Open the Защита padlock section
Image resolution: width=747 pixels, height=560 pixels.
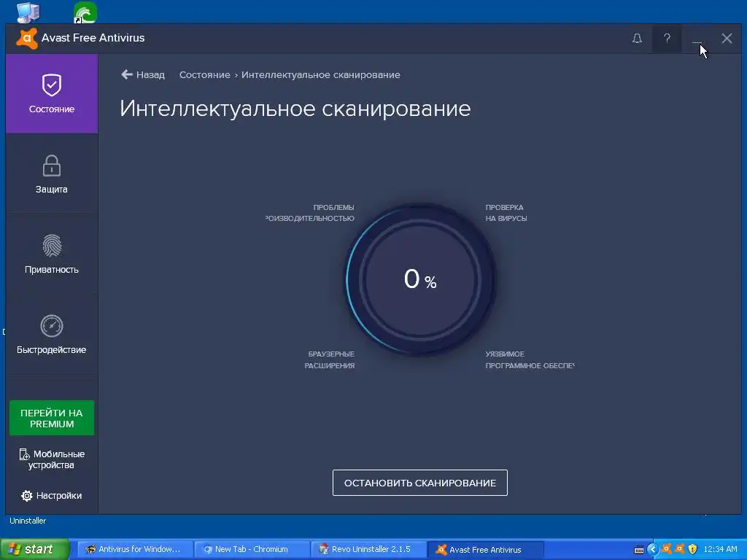tap(52, 174)
